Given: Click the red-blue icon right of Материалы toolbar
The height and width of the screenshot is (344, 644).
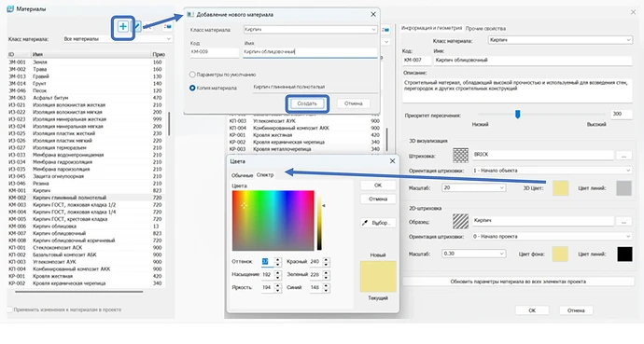Looking at the screenshot, I should click(x=168, y=27).
